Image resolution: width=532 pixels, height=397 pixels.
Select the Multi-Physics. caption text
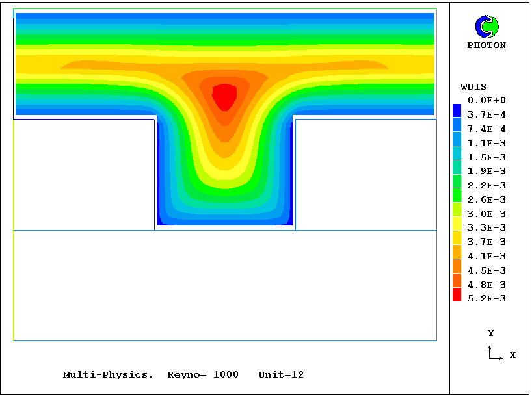coord(108,375)
